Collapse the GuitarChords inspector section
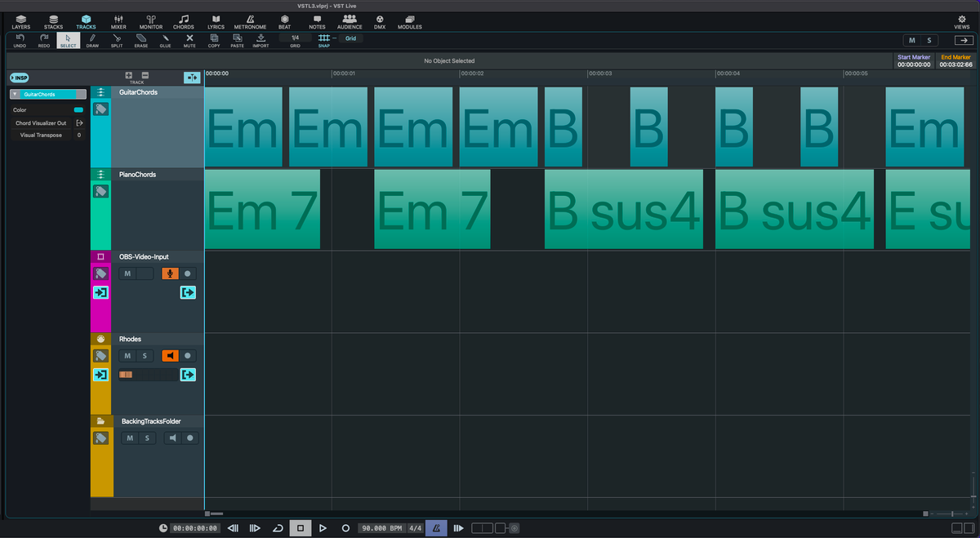Screen dimensions: 980x538 tap(15, 95)
